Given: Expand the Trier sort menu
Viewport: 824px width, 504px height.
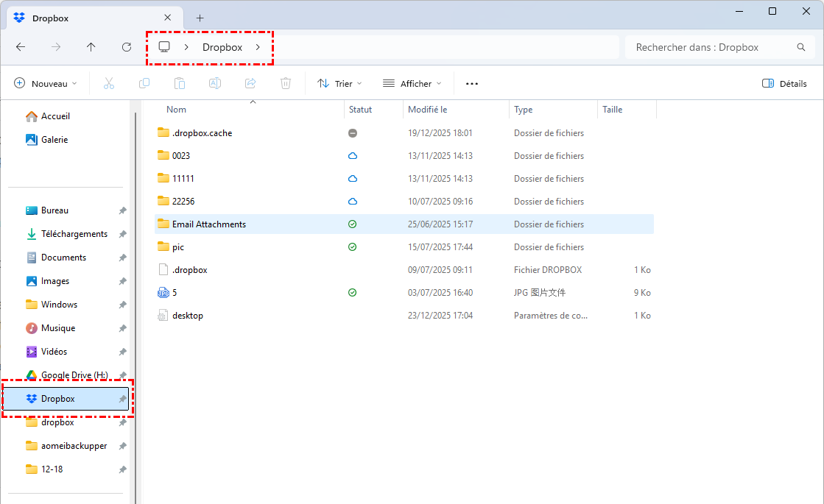Looking at the screenshot, I should [339, 84].
